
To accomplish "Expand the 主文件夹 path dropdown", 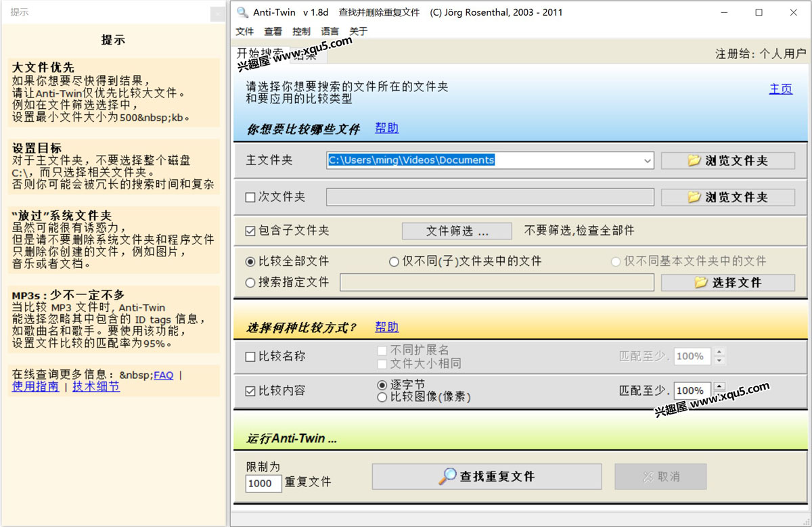I will click(x=648, y=160).
